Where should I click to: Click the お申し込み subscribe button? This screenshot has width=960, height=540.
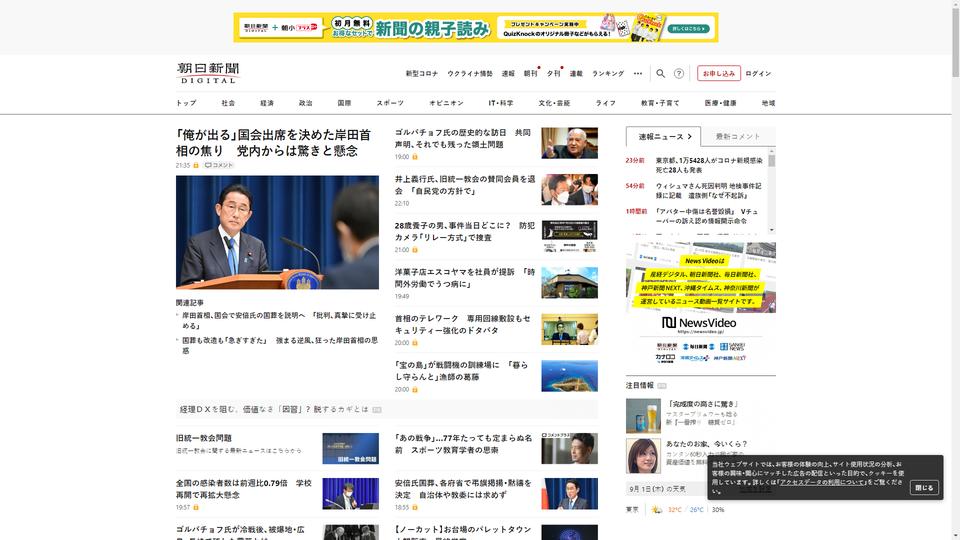(x=719, y=73)
